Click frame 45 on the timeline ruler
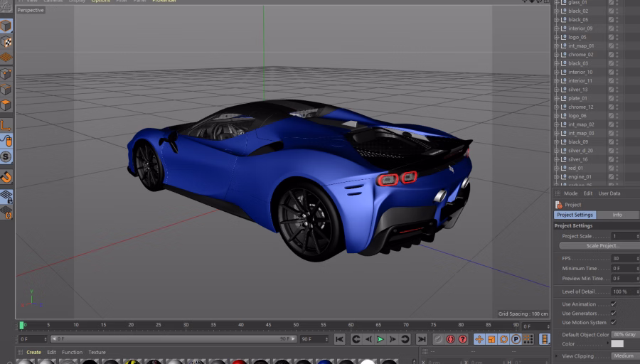Screen dimensions: 640x364 tap(268, 325)
